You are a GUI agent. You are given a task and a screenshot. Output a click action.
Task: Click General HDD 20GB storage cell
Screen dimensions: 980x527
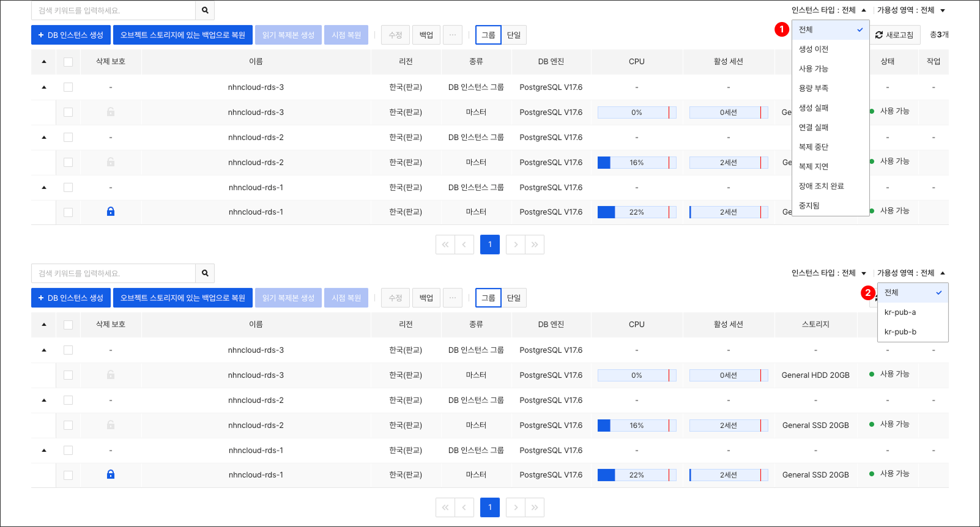click(815, 375)
